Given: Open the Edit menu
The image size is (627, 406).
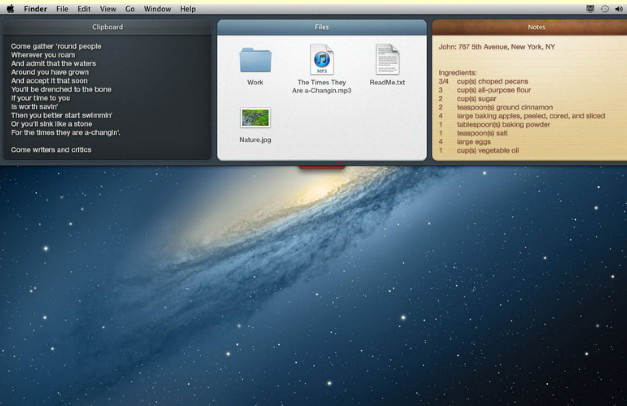Looking at the screenshot, I should coord(83,8).
